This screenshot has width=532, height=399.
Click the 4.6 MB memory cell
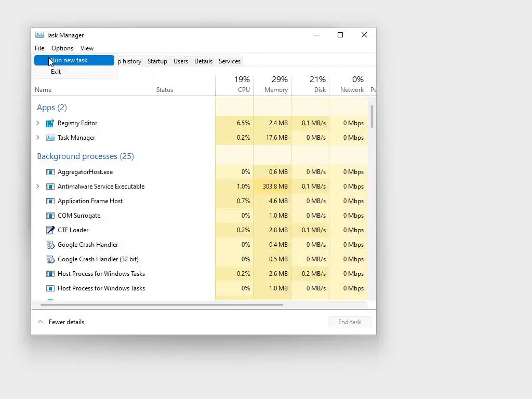point(272,201)
